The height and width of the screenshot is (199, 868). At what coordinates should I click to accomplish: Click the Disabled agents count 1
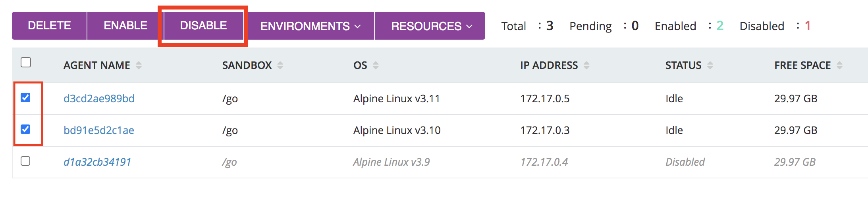coord(807,26)
